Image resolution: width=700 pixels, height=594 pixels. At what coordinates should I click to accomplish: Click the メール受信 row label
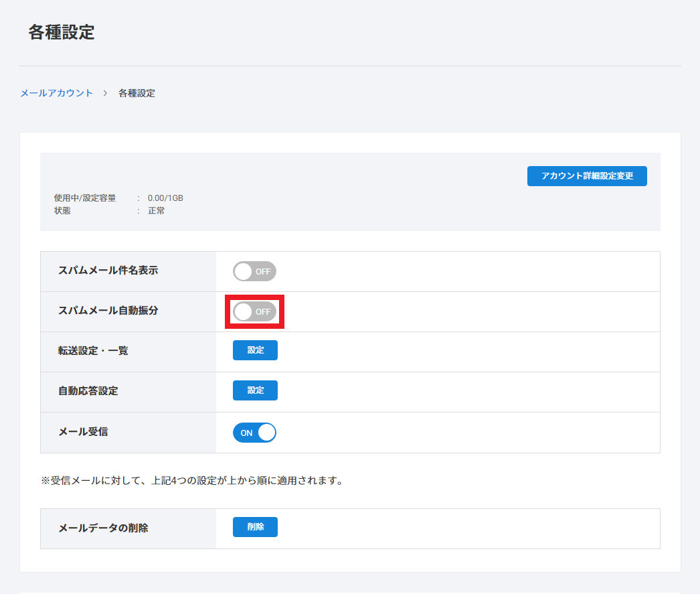pyautogui.click(x=83, y=431)
